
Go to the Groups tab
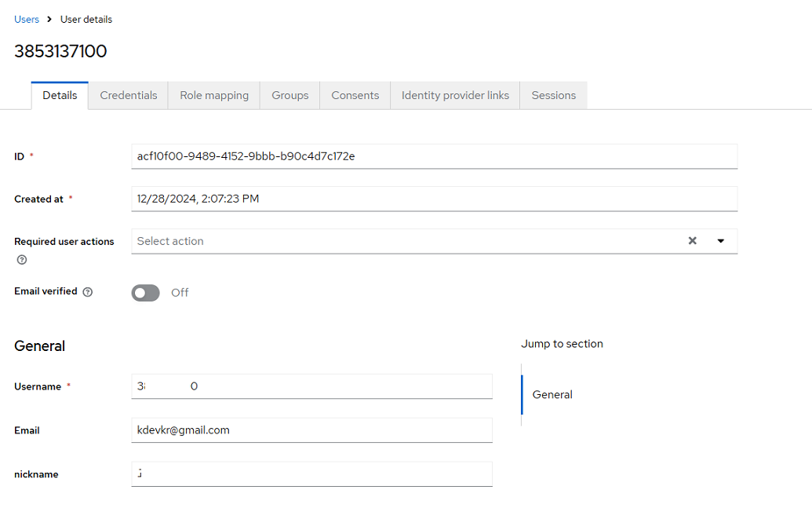tap(290, 95)
